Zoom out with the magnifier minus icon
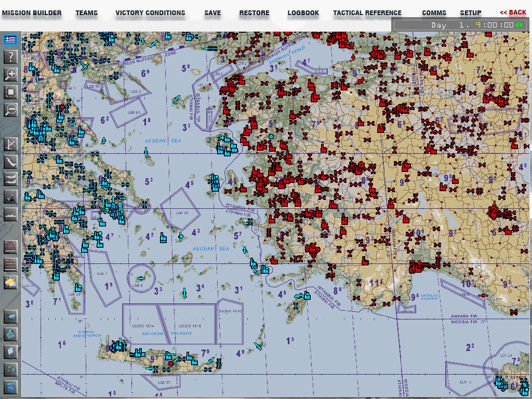The image size is (532, 399). click(10, 110)
